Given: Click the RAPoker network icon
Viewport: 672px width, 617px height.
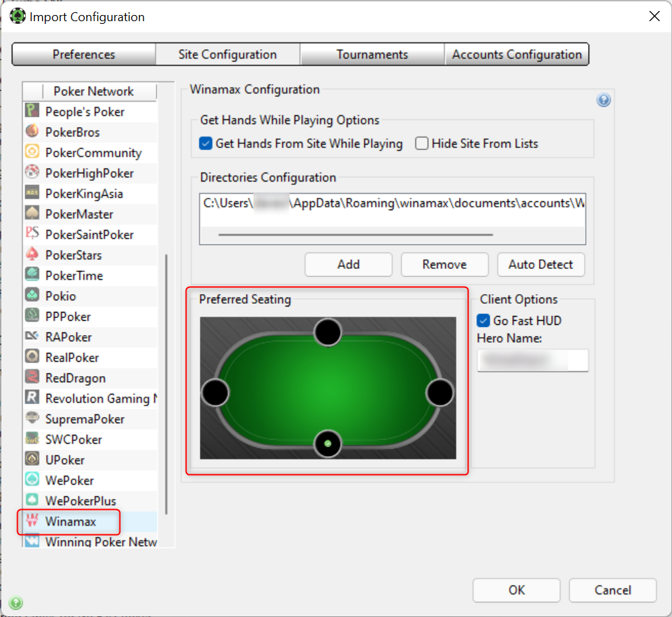Looking at the screenshot, I should [x=32, y=336].
